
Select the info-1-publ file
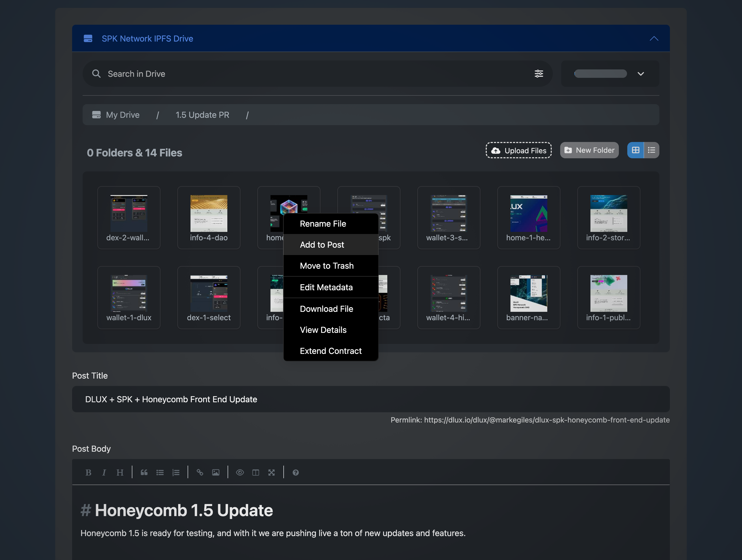[609, 298]
